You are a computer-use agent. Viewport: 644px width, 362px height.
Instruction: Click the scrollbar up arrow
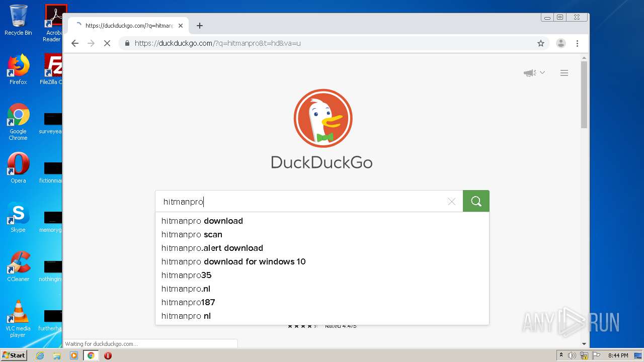[584, 58]
